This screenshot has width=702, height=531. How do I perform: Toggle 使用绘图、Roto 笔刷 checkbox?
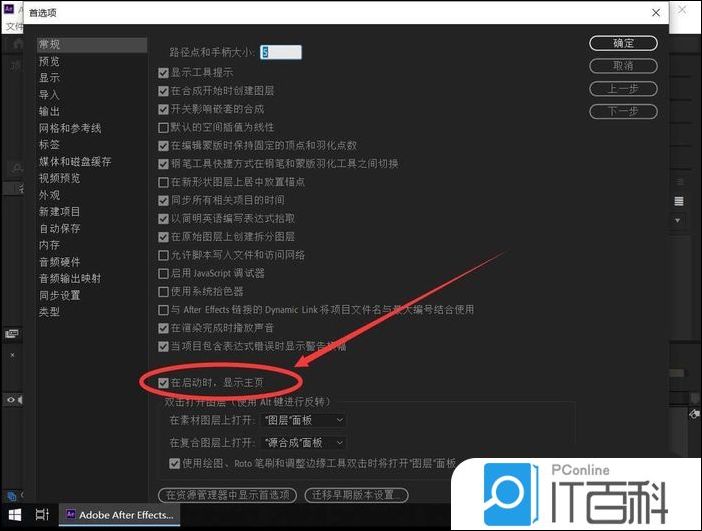click(x=175, y=463)
